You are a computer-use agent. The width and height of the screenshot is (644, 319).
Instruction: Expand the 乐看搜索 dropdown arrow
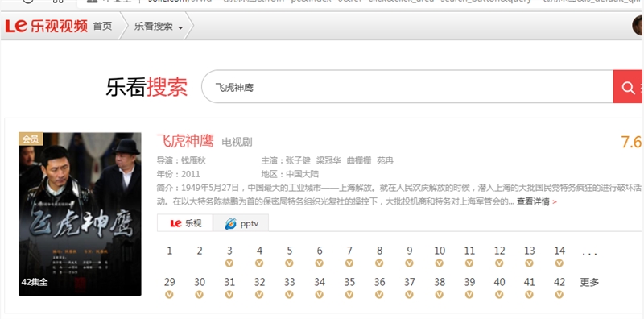180,28
